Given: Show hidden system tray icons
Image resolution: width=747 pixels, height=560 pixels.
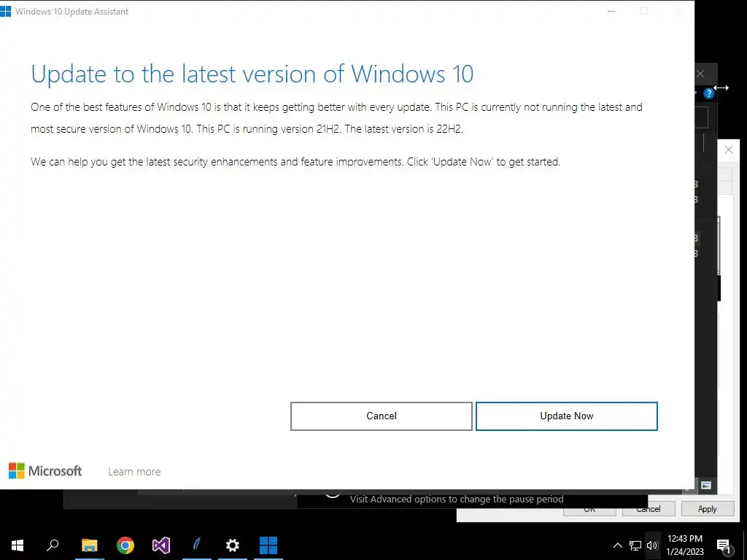Looking at the screenshot, I should point(617,545).
